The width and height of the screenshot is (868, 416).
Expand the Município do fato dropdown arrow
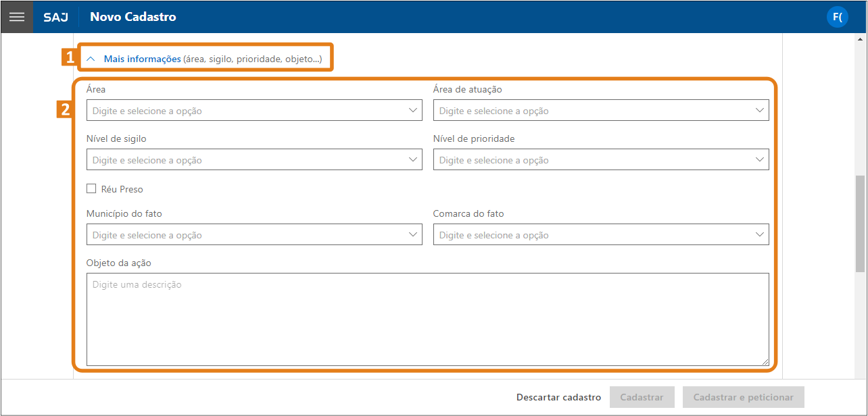[x=414, y=234]
